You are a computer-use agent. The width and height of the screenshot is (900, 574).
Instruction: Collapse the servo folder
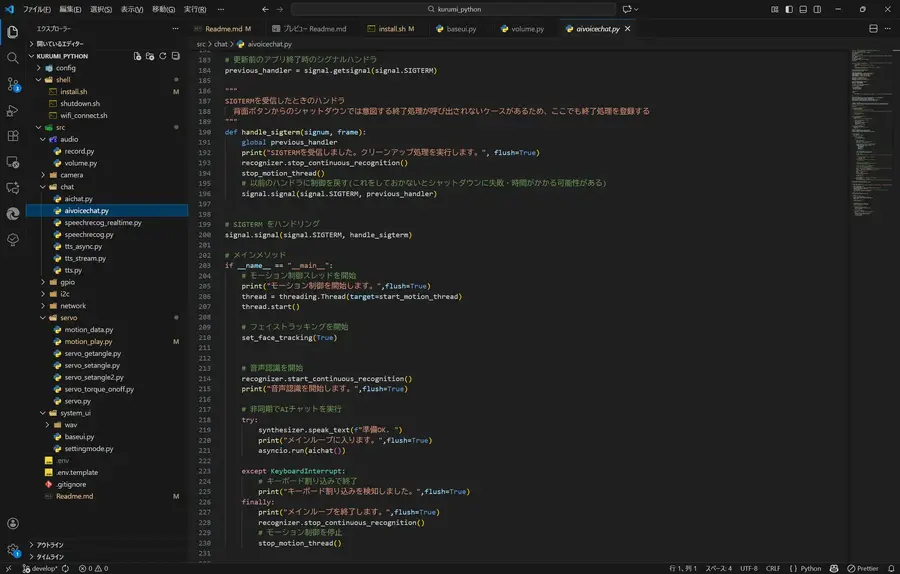tap(68, 317)
